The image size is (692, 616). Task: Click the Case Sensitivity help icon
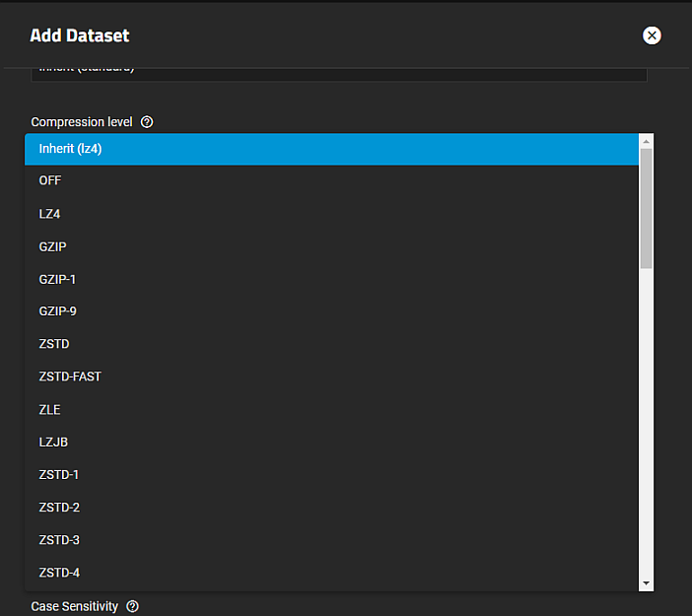pyautogui.click(x=133, y=606)
